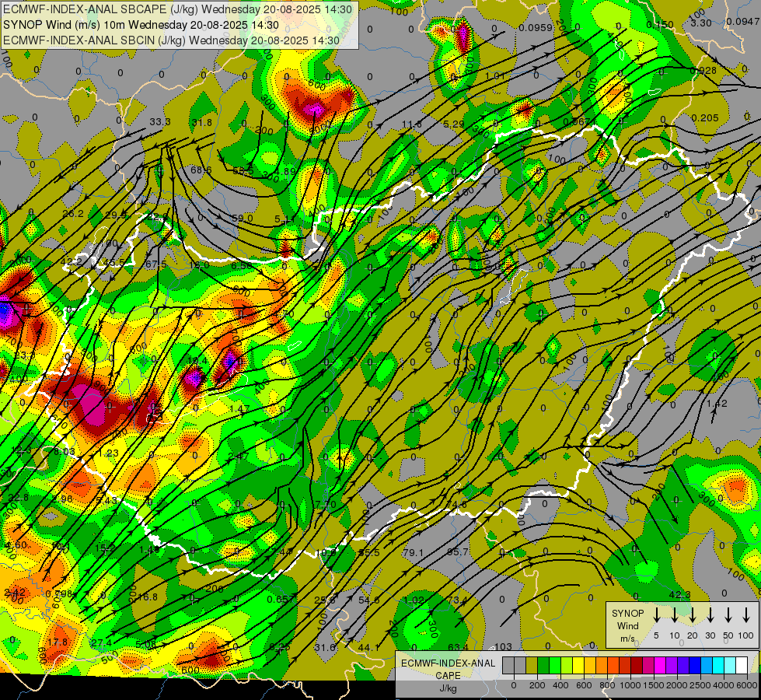Pick the pale cyan swatch left of the white swatch
Image resolution: width=761 pixels, height=700 pixels.
[x=729, y=665]
